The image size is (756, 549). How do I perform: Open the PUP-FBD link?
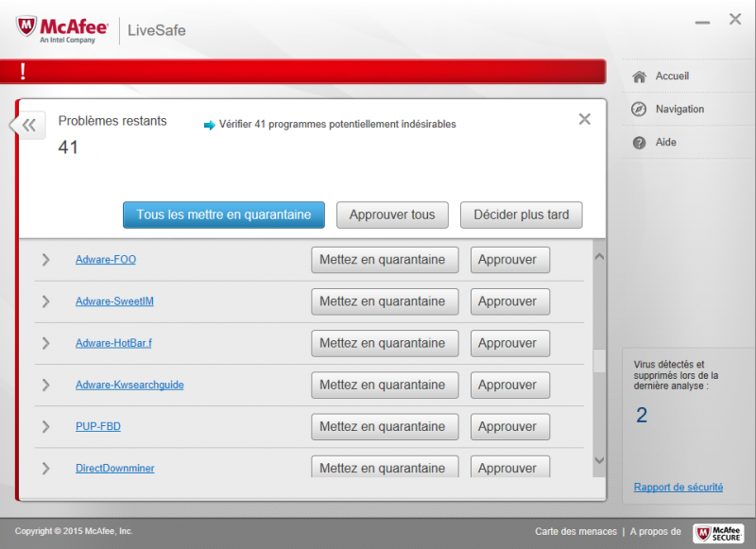(x=98, y=426)
